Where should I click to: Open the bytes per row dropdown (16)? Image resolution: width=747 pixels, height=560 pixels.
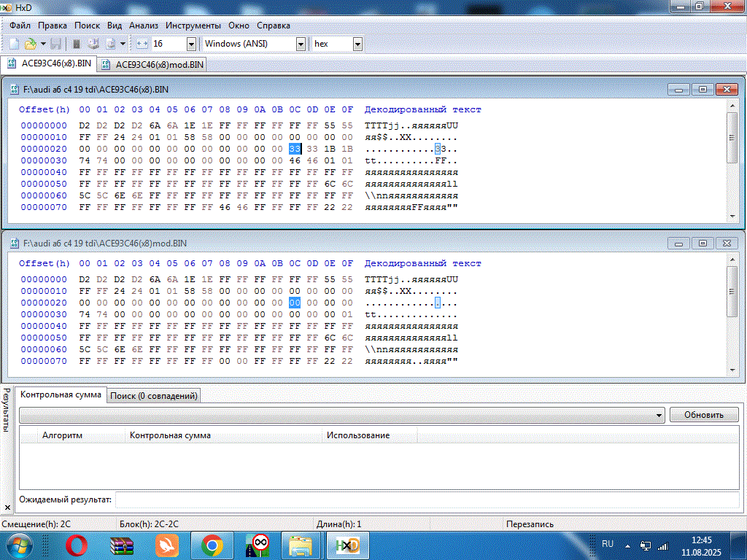(x=191, y=44)
